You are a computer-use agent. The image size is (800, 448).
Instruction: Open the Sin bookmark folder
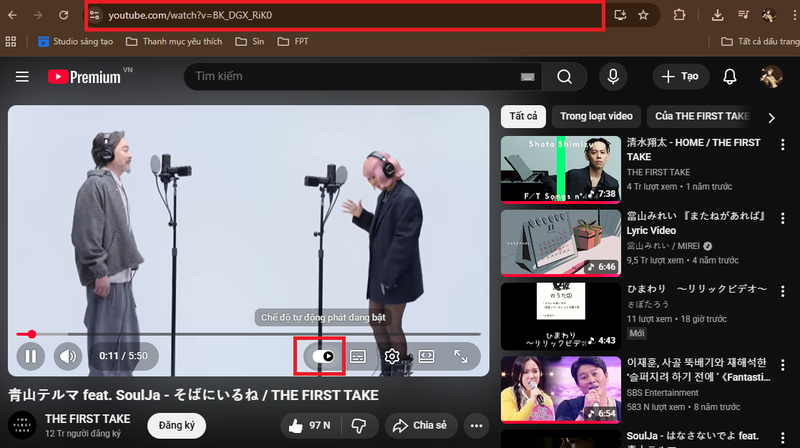250,41
